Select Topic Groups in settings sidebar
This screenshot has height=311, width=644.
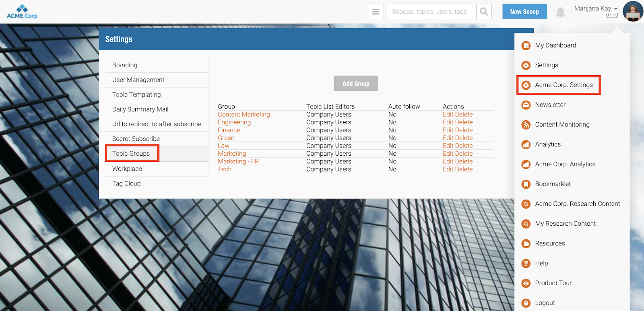pyautogui.click(x=131, y=154)
